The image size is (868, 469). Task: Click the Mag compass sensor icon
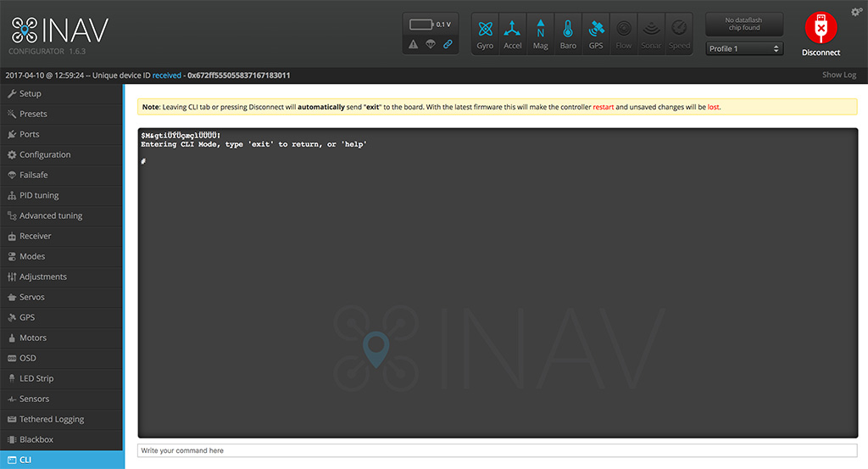coord(541,33)
